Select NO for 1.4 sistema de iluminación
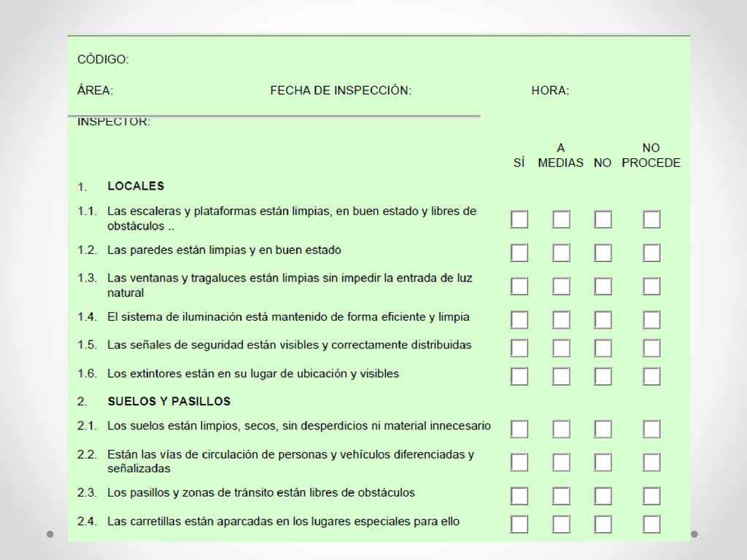This screenshot has width=747, height=560. 603,319
